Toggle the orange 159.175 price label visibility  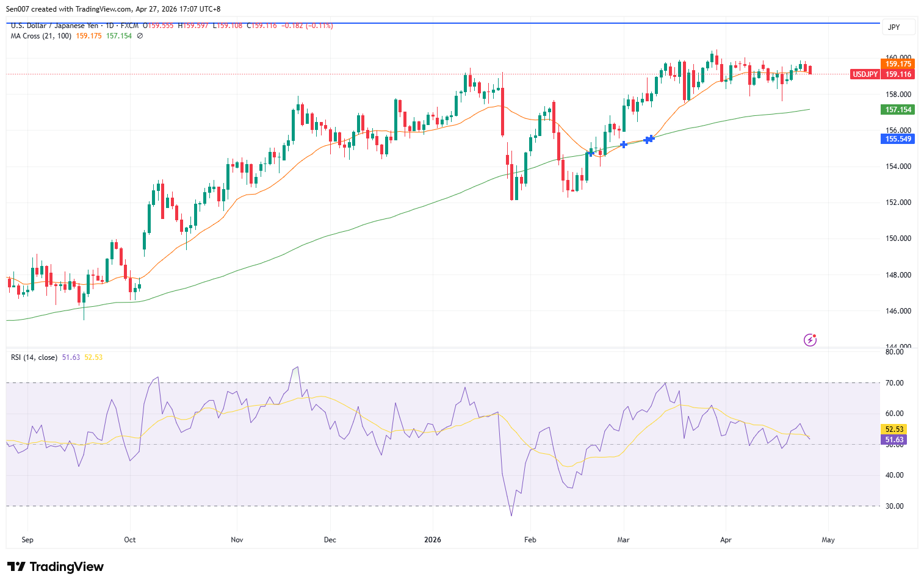pyautogui.click(x=897, y=63)
